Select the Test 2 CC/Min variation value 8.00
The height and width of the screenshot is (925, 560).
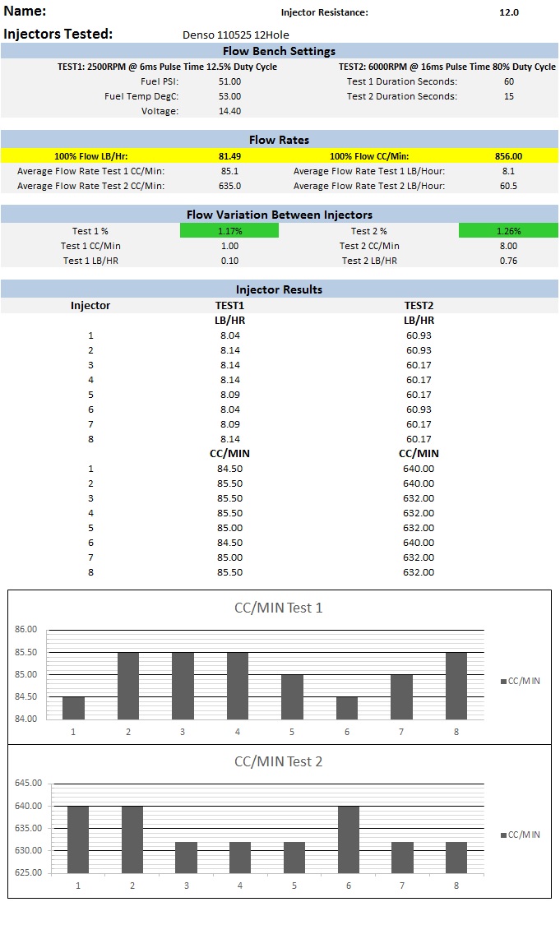tap(509, 246)
